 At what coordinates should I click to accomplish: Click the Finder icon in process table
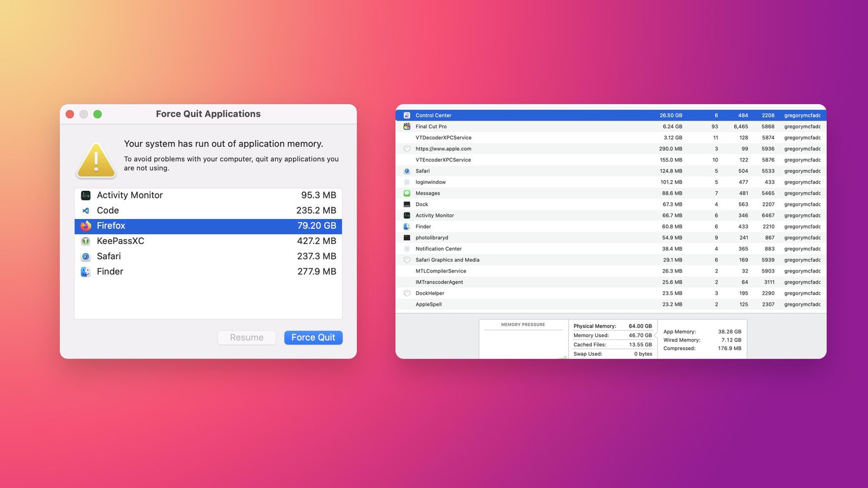(407, 227)
